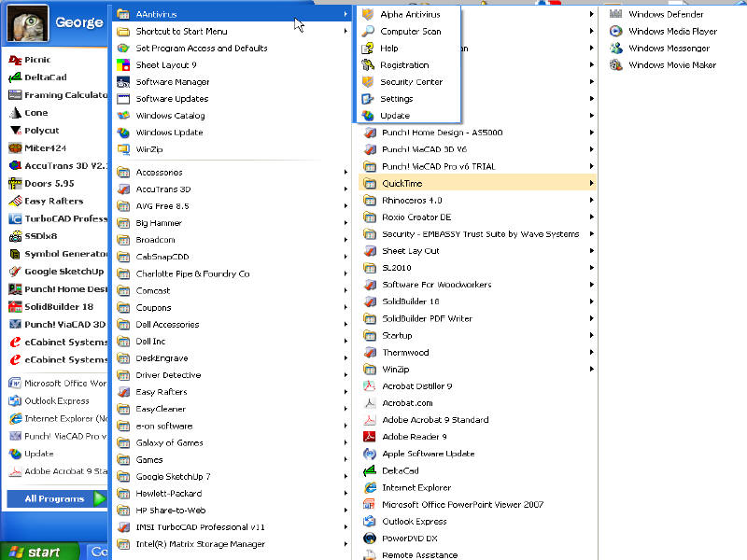Select Windows Defender menu entry
Image resolution: width=747 pixels, height=560 pixels.
(x=666, y=14)
